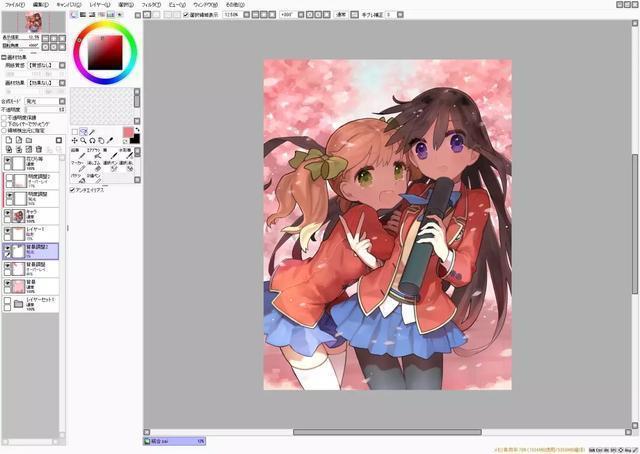Hide the 背景 layer
The image size is (640, 454).
pyautogui.click(x=8, y=283)
